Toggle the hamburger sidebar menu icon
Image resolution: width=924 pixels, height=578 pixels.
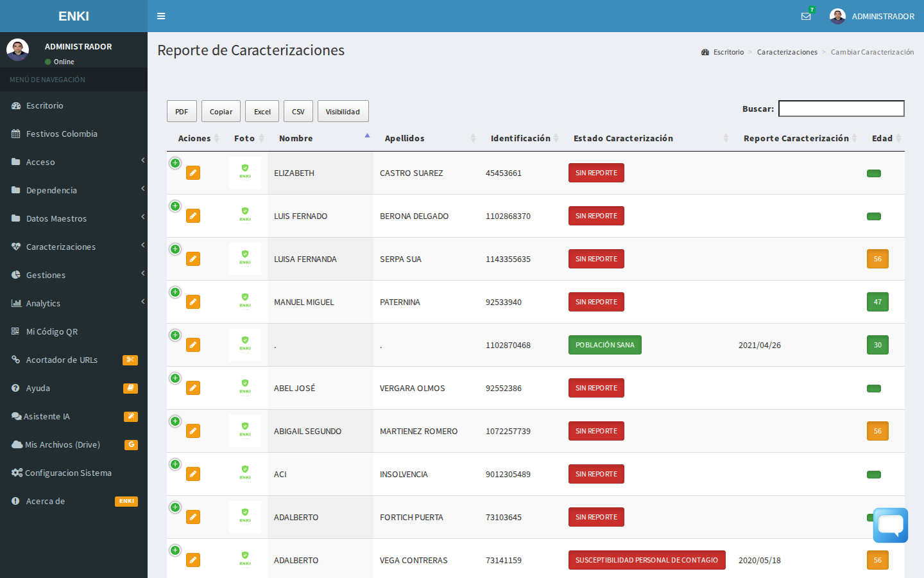point(161,16)
